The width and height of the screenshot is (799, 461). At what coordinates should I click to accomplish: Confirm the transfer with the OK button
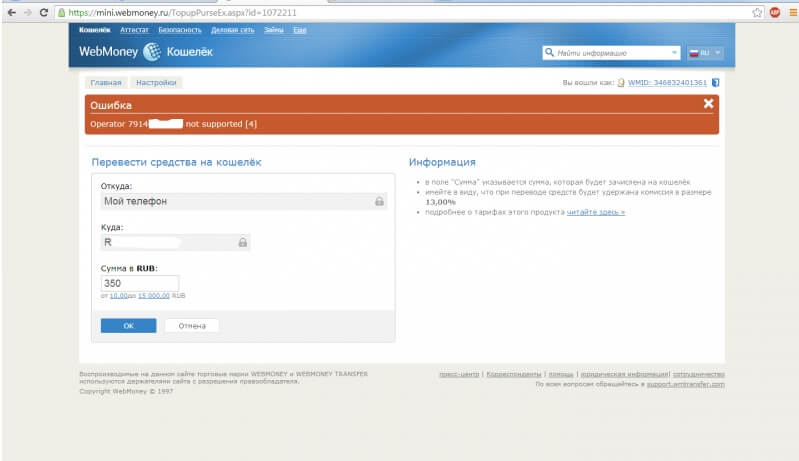point(128,326)
